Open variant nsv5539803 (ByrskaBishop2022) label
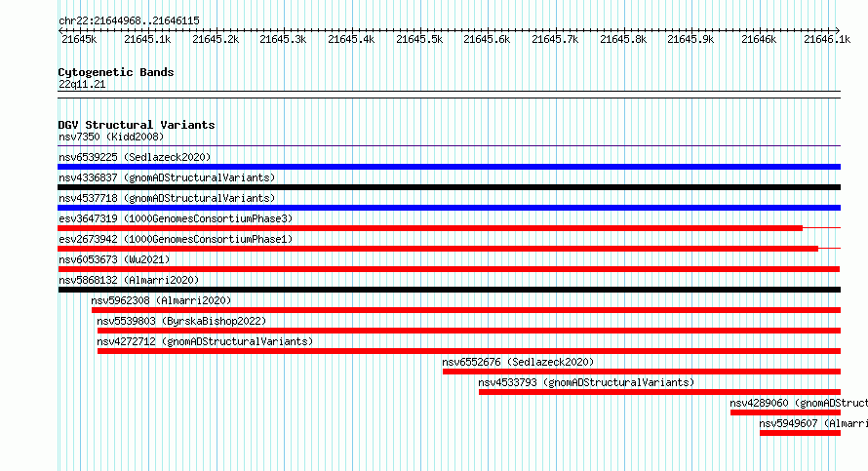Screen dimensions: 868x471 point(181,321)
